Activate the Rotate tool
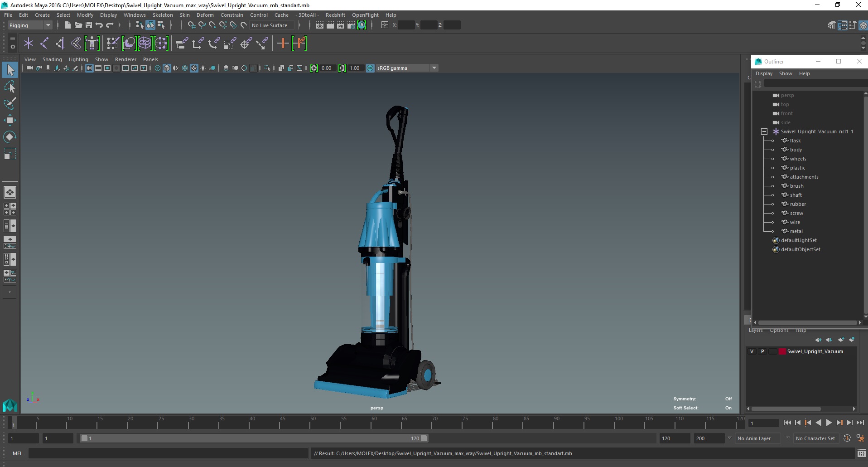 (x=10, y=137)
